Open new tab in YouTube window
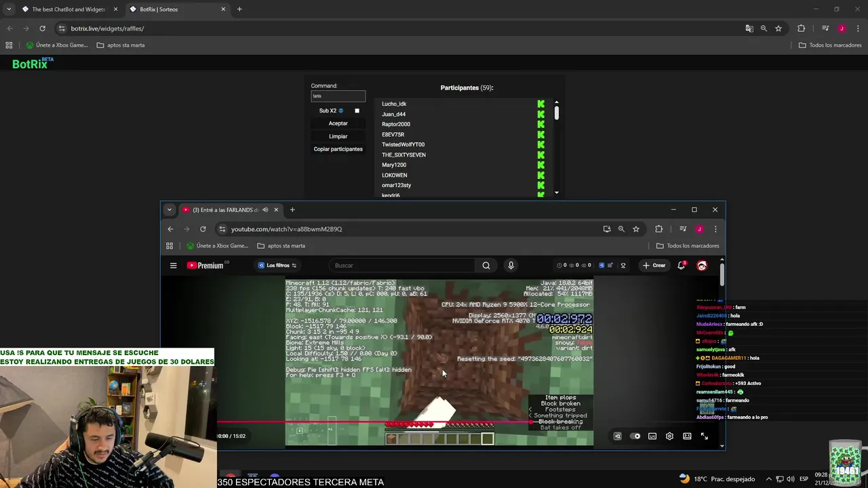This screenshot has width=868, height=488. click(292, 209)
